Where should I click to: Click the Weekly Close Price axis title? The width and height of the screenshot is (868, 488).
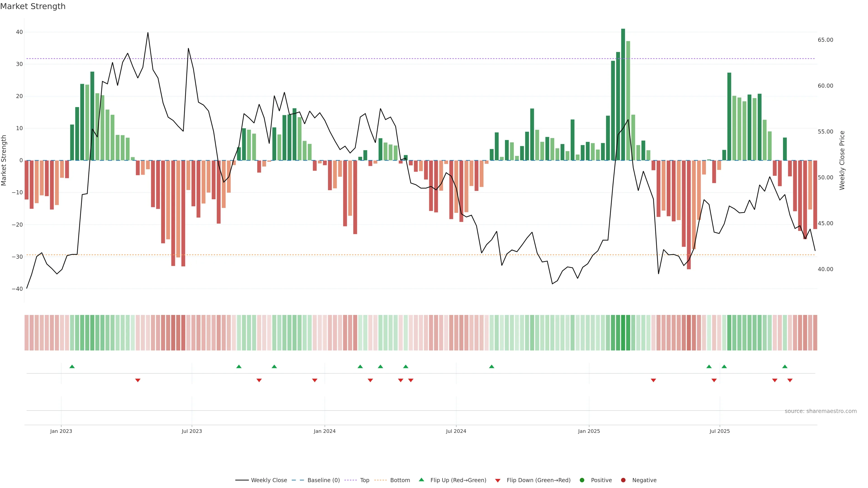pos(842,160)
